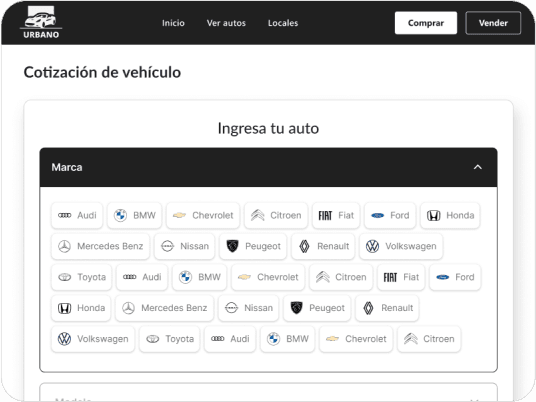Click the Marca section header label
The height and width of the screenshot is (402, 536).
pyautogui.click(x=67, y=167)
